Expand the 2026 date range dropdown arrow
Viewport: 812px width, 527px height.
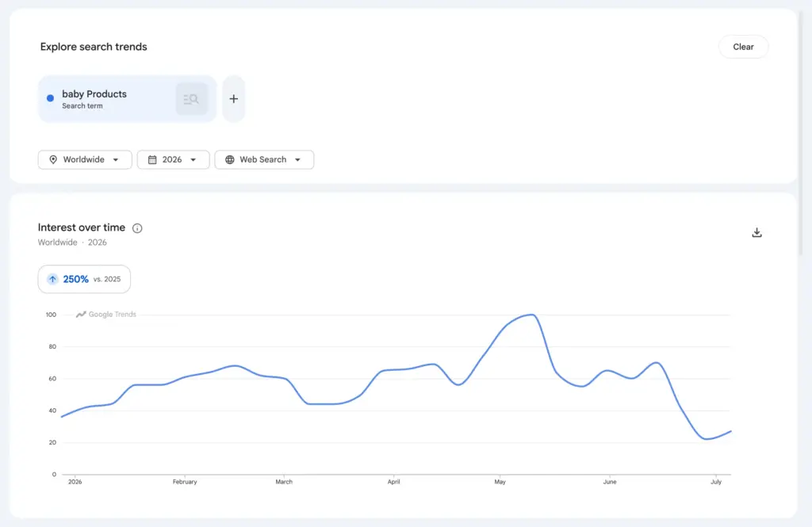pos(193,159)
